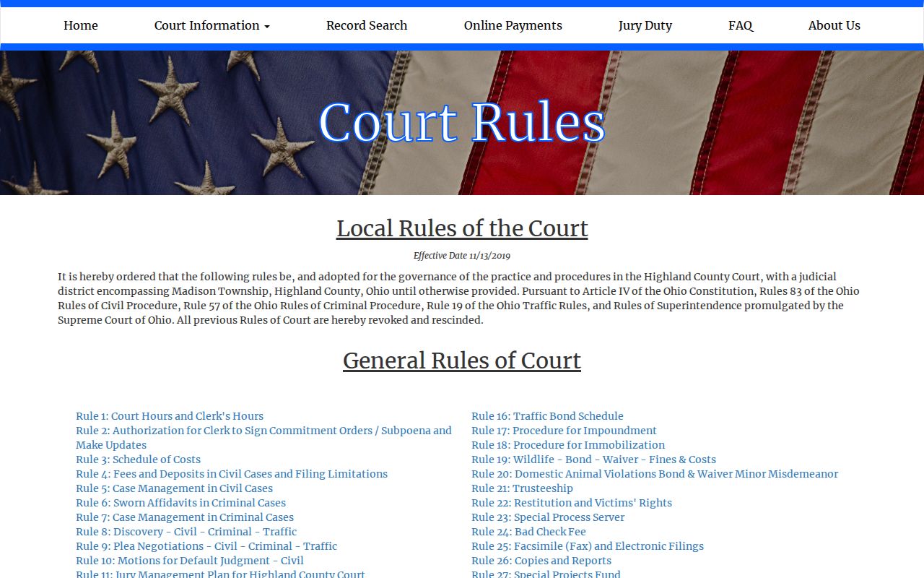
Task: Open Rule 11: Jury Management Plan
Action: (x=221, y=574)
